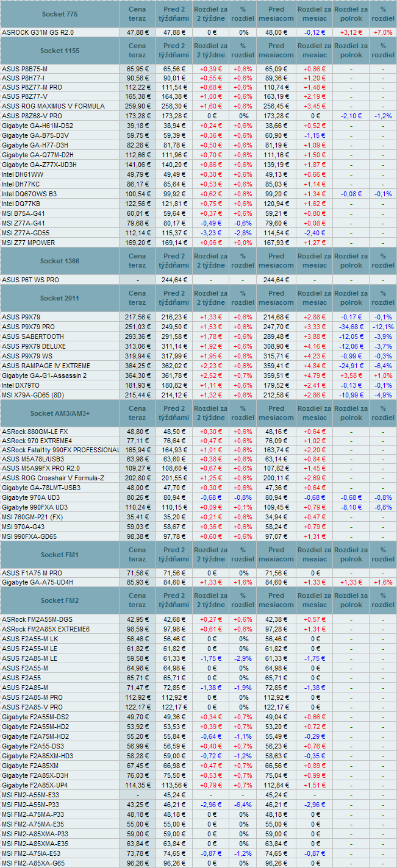397x868 pixels.
Task: Select the ASUS P9X79 PRO product name
Action: pos(28,327)
